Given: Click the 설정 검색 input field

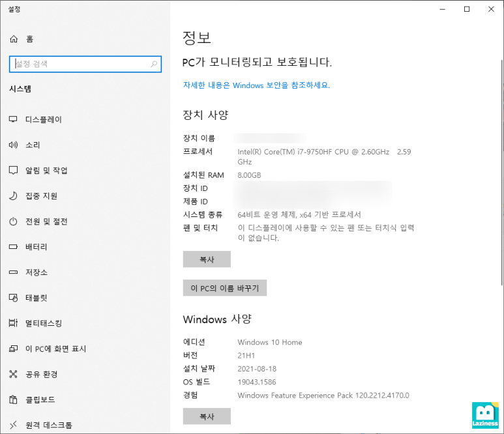Looking at the screenshot, I should click(85, 64).
